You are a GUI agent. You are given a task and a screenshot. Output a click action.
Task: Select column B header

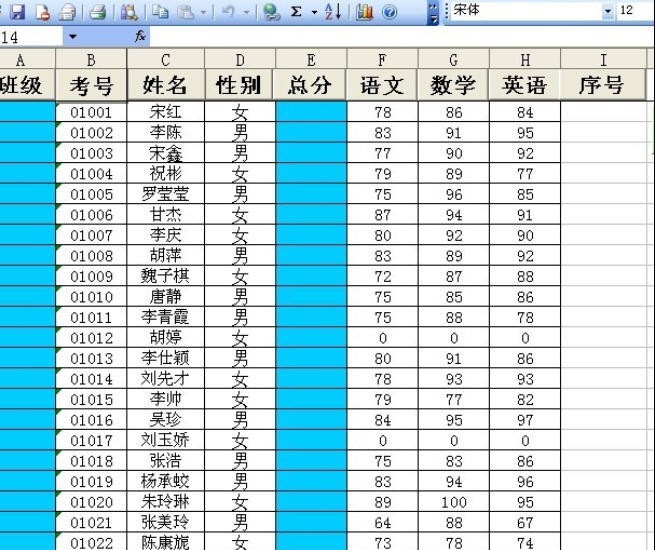tap(91, 60)
